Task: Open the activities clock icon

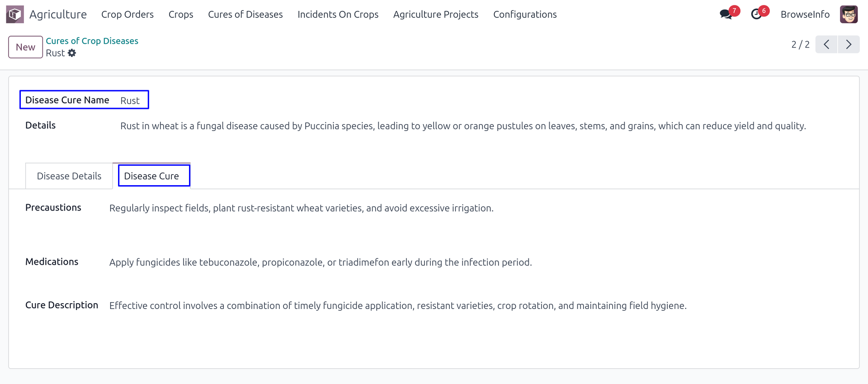Action: coord(756,14)
